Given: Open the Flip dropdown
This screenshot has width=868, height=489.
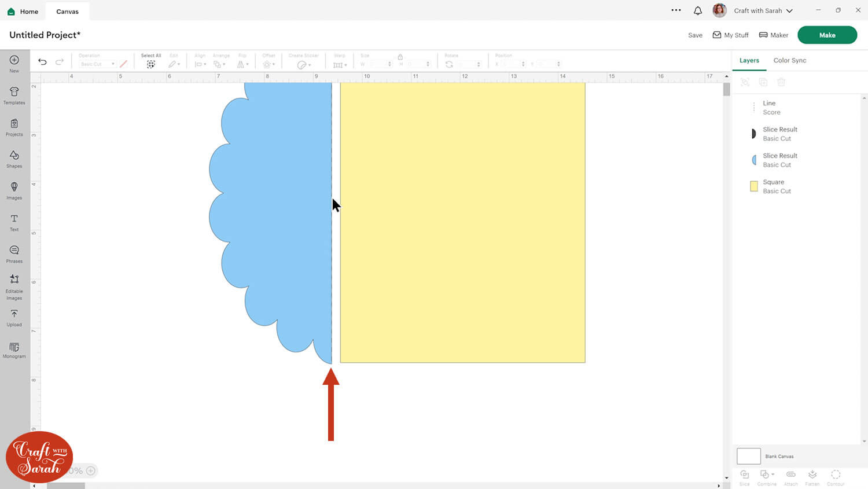Looking at the screenshot, I should click(242, 64).
